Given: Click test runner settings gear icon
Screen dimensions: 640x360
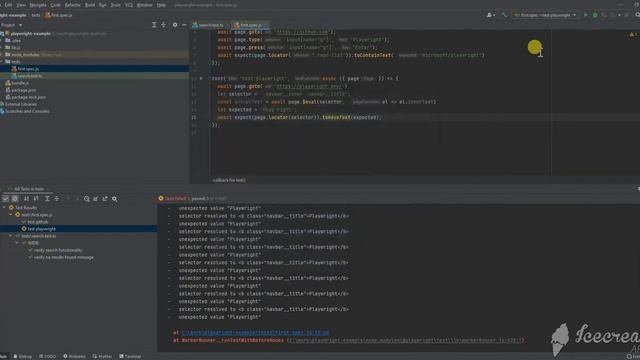Looking at the screenshot, I should [115, 199].
